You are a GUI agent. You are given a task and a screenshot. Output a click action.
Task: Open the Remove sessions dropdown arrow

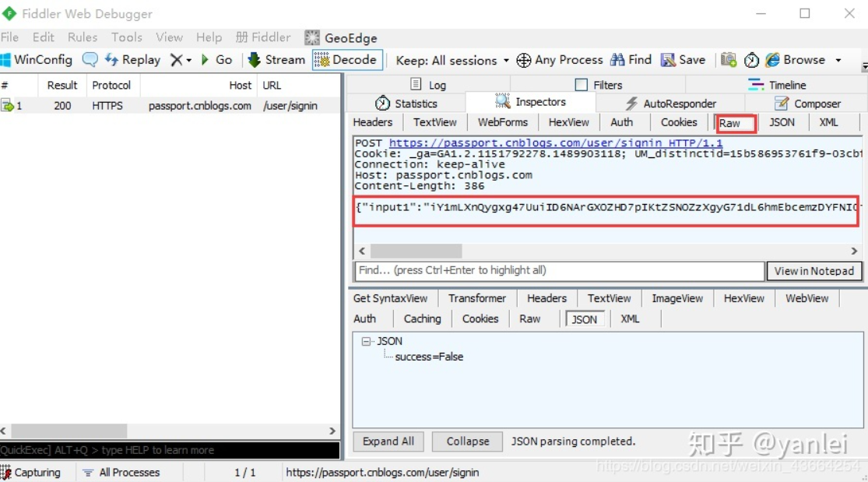188,61
